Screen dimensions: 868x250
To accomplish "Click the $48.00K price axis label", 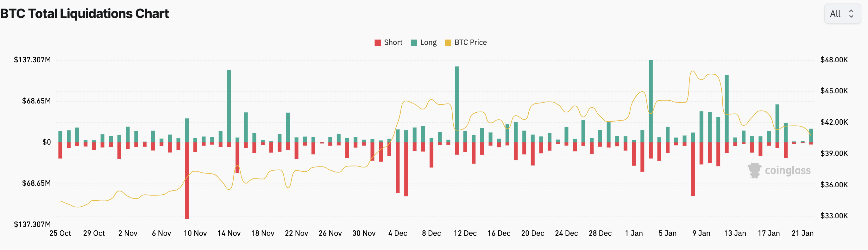I will click(834, 60).
